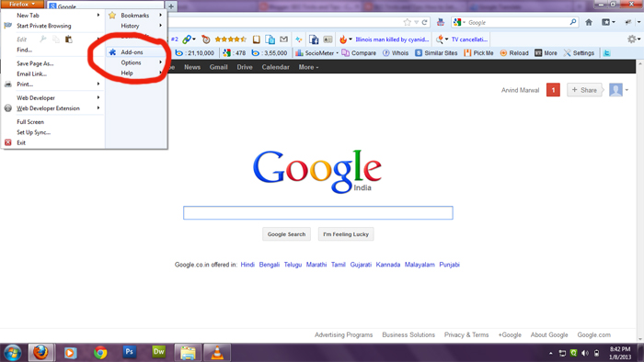Click the Whois toolbar button

tap(395, 53)
